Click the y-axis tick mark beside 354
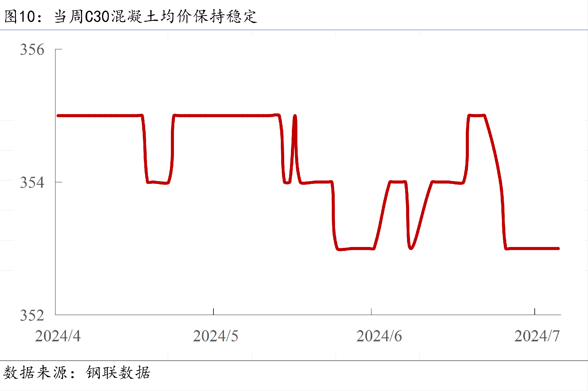The height and width of the screenshot is (391, 588). [59, 182]
